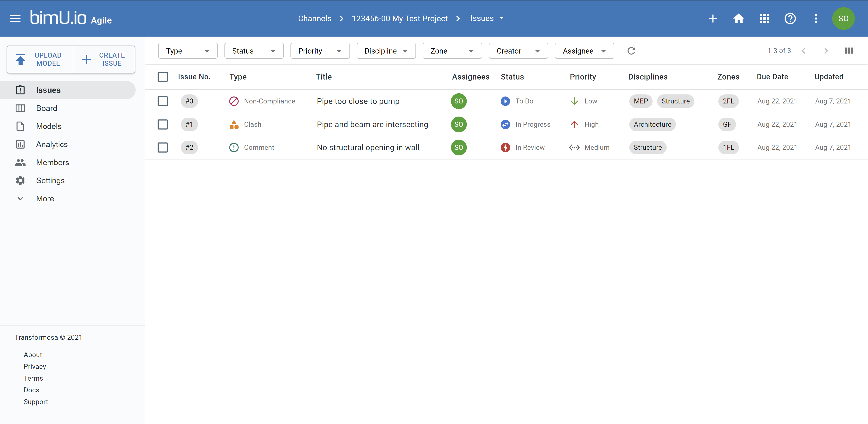Open the Type filter dropdown
868x424 pixels.
click(x=188, y=51)
